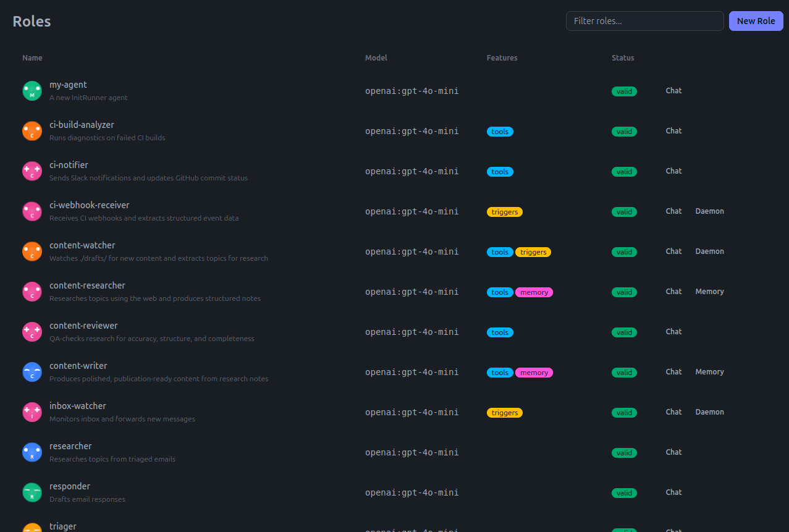
Task: Open Memory for content-writer role
Action: [x=709, y=372]
